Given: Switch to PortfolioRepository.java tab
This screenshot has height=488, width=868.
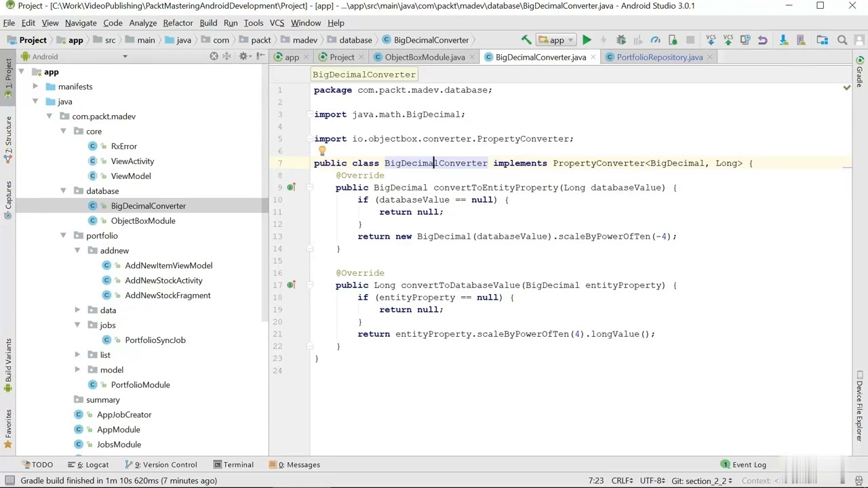Looking at the screenshot, I should click(659, 57).
